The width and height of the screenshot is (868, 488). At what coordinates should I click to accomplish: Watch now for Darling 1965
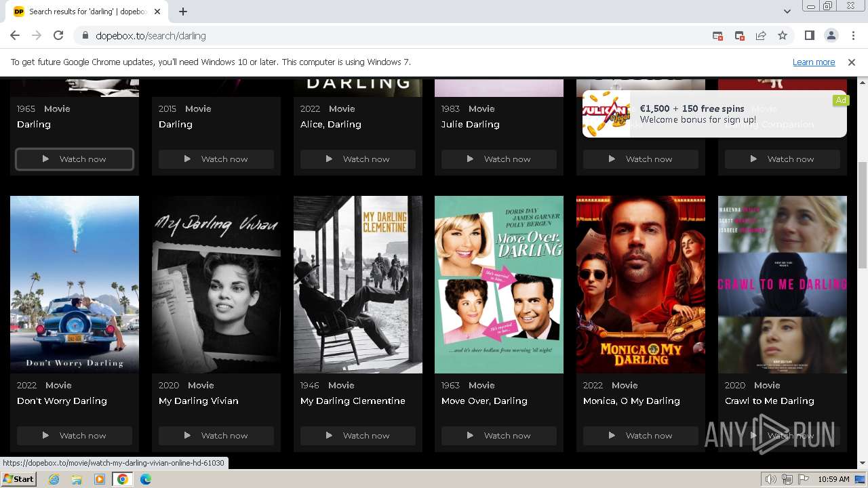click(x=75, y=159)
